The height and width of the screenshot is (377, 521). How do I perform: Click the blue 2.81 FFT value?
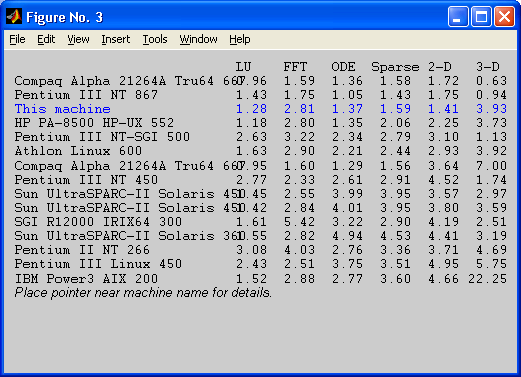pyautogui.click(x=299, y=109)
